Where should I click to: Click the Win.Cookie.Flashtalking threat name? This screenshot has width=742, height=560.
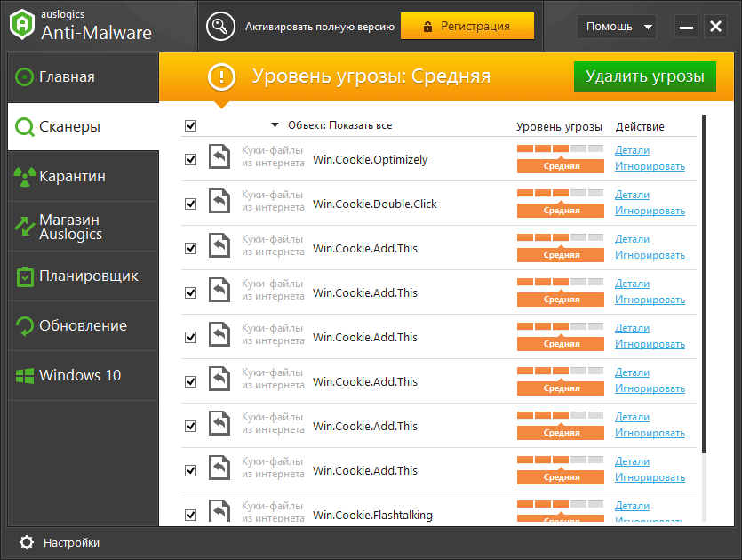point(372,515)
